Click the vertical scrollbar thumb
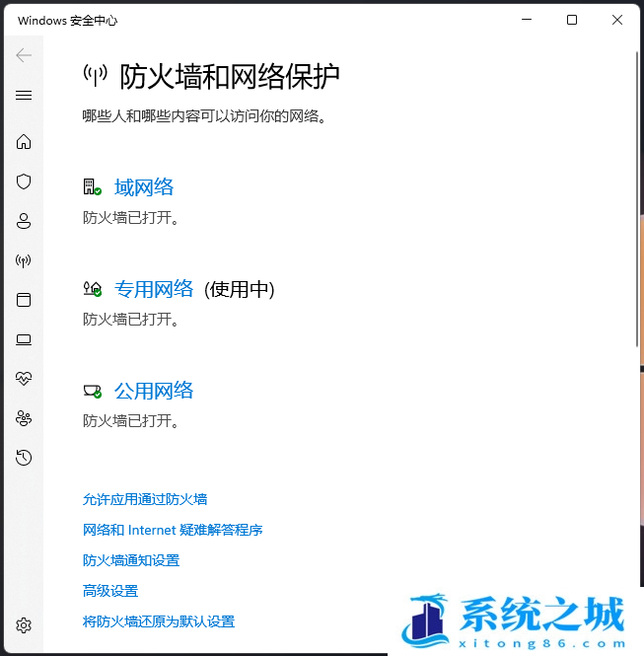This screenshot has height=656, width=644. (x=637, y=198)
